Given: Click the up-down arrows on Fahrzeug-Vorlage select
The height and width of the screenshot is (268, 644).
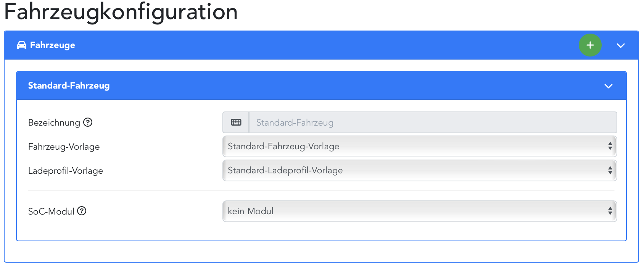Looking at the screenshot, I should (x=610, y=146).
